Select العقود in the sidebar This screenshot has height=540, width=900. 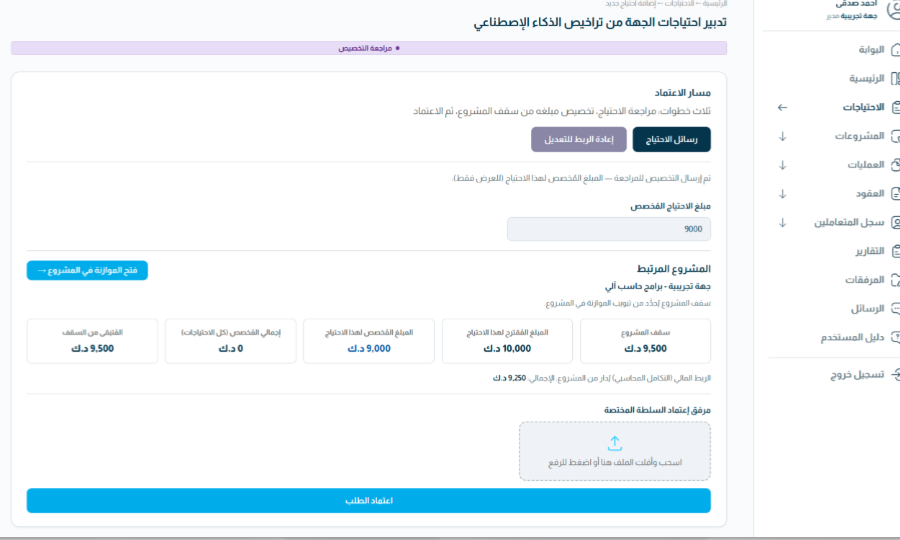[870, 193]
